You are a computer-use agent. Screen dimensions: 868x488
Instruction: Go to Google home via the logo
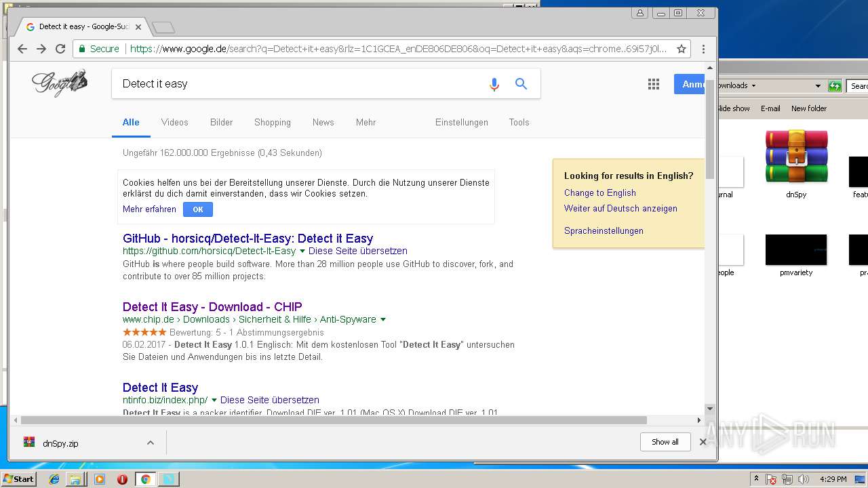click(60, 83)
